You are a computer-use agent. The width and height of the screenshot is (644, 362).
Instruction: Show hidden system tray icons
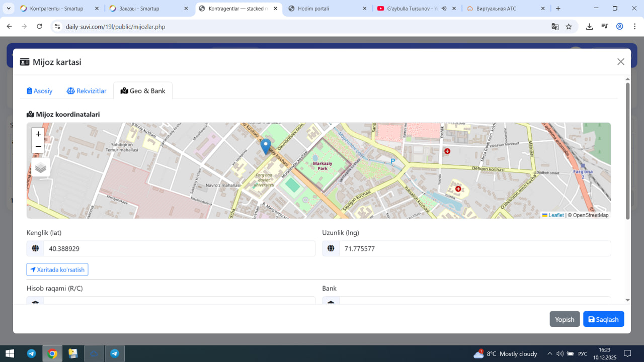click(549, 353)
